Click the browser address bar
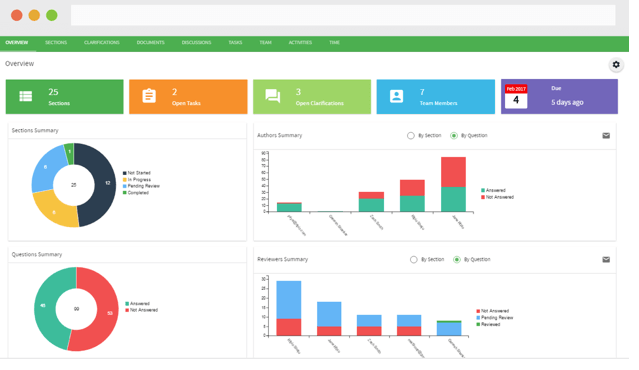 click(343, 15)
